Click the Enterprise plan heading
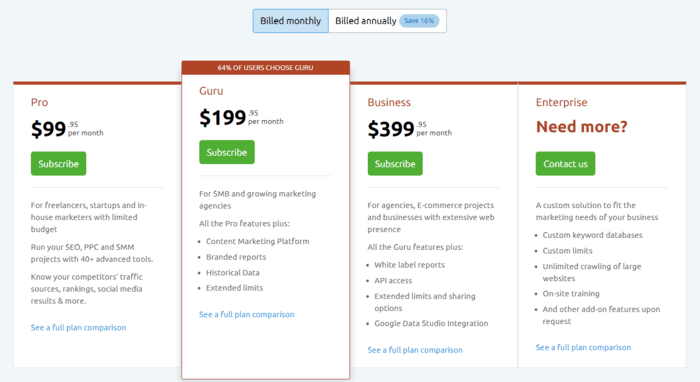Screen dimensions: 700x382 coord(562,102)
